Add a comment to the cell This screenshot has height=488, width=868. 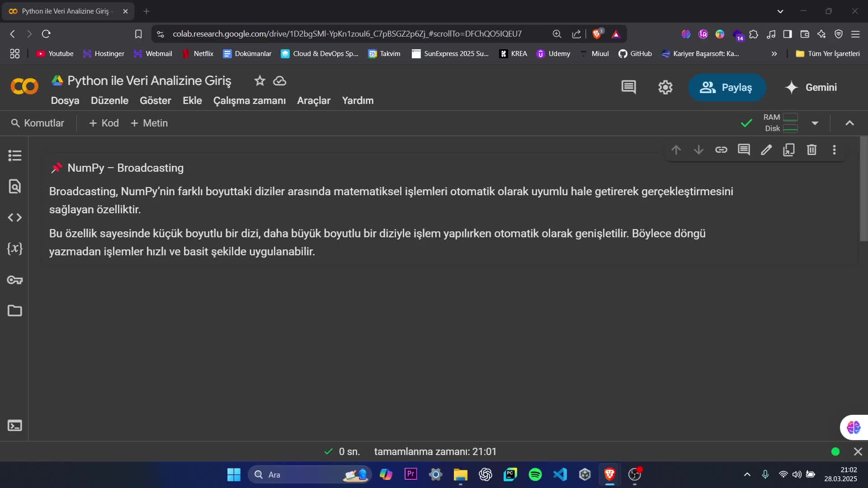(x=744, y=150)
